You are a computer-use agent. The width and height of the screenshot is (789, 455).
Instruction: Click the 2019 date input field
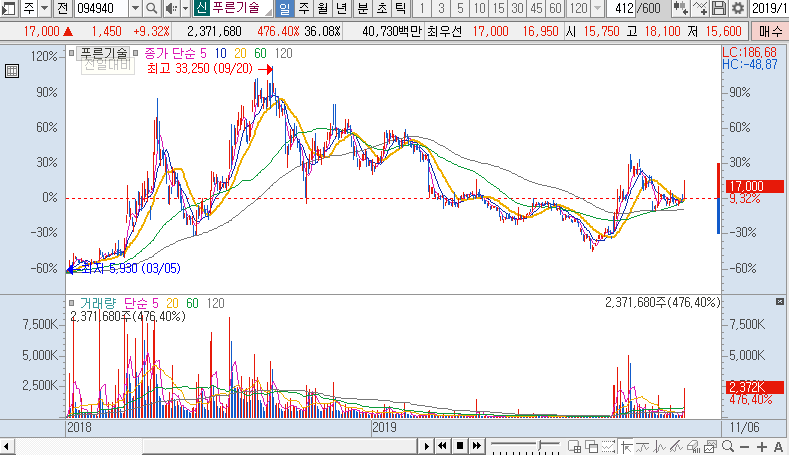[x=769, y=8]
